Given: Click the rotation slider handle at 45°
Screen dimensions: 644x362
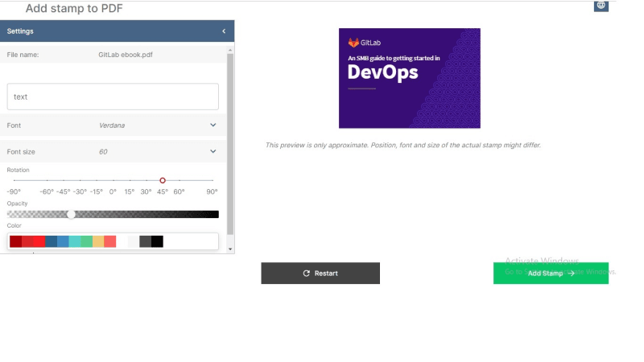Looking at the screenshot, I should pos(163,180).
